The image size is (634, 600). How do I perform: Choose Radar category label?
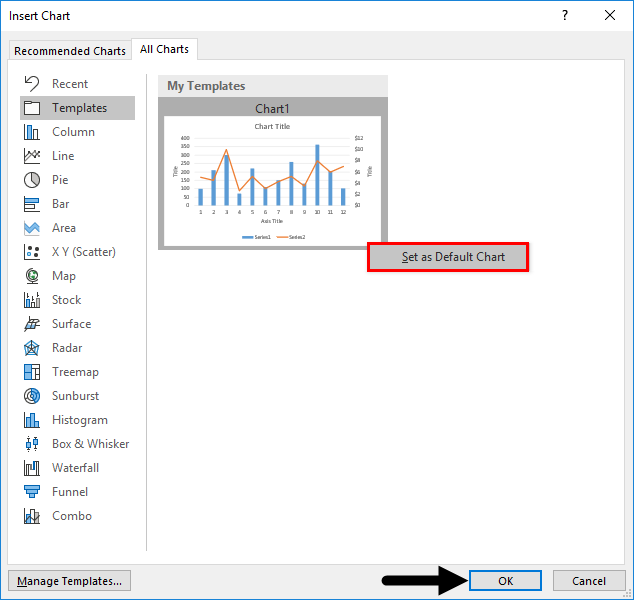tap(67, 348)
